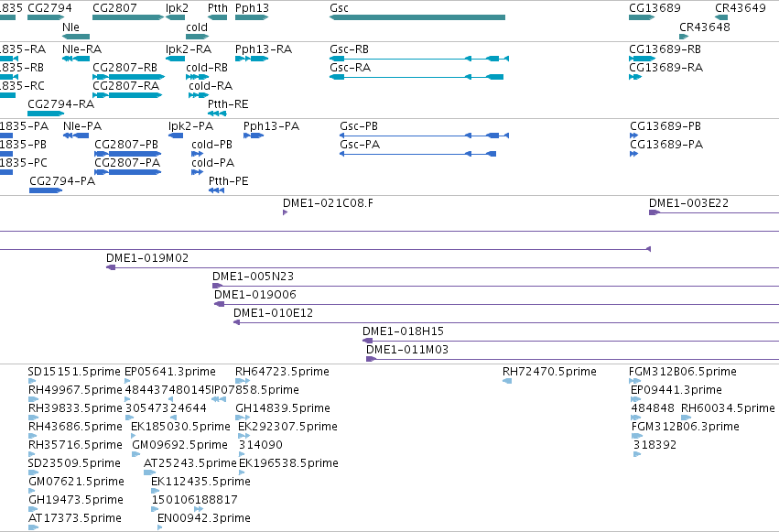Click the CG13689-RB transcript label
779x532 pixels.
pos(665,49)
